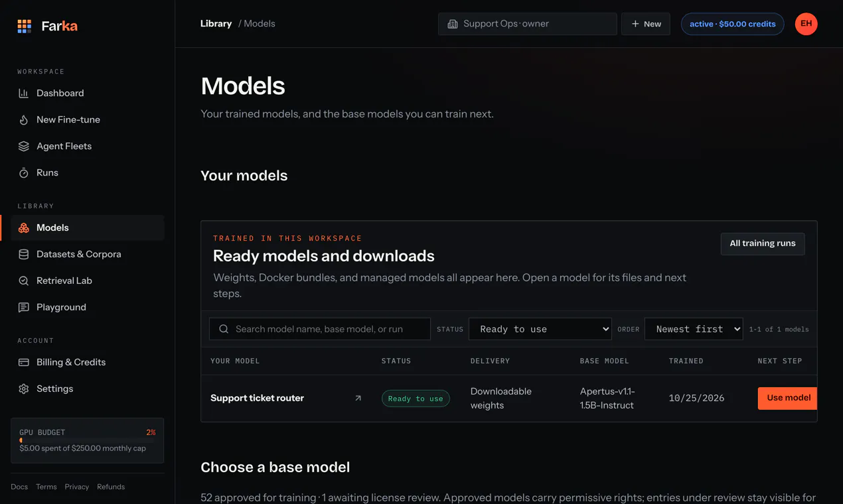Image resolution: width=843 pixels, height=504 pixels.
Task: Click the Runs stopwatch icon
Action: click(x=24, y=173)
